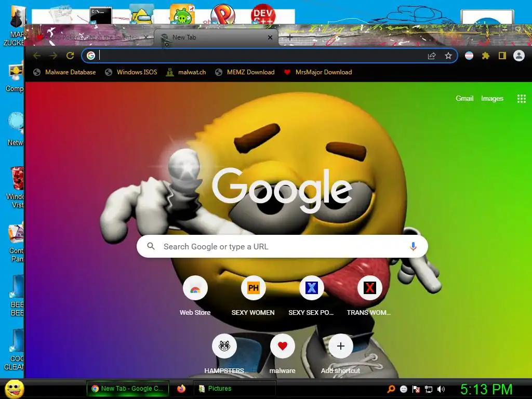Launch Firefox from the taskbar
Screen dimensions: 532x399
pyautogui.click(x=181, y=389)
